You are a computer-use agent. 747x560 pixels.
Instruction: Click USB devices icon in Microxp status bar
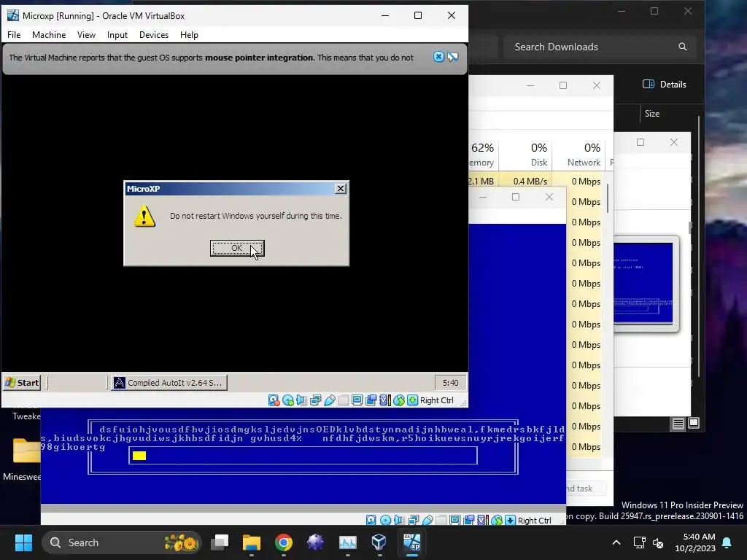pyautogui.click(x=329, y=400)
